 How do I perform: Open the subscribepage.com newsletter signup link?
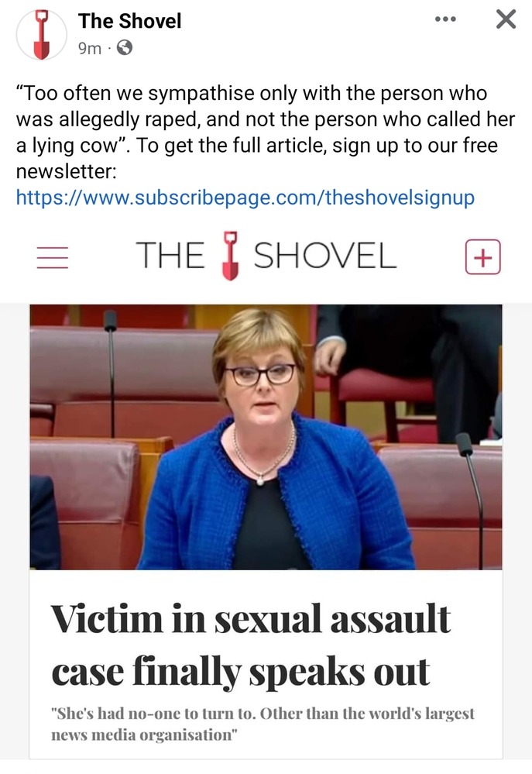pos(245,198)
